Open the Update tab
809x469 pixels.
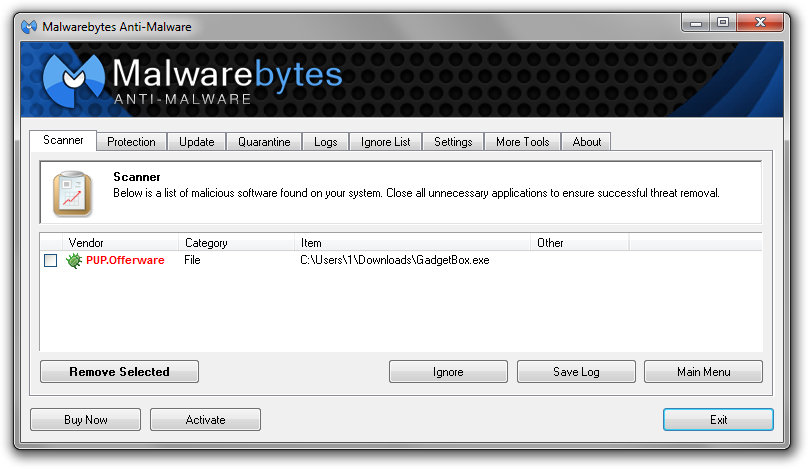[197, 142]
